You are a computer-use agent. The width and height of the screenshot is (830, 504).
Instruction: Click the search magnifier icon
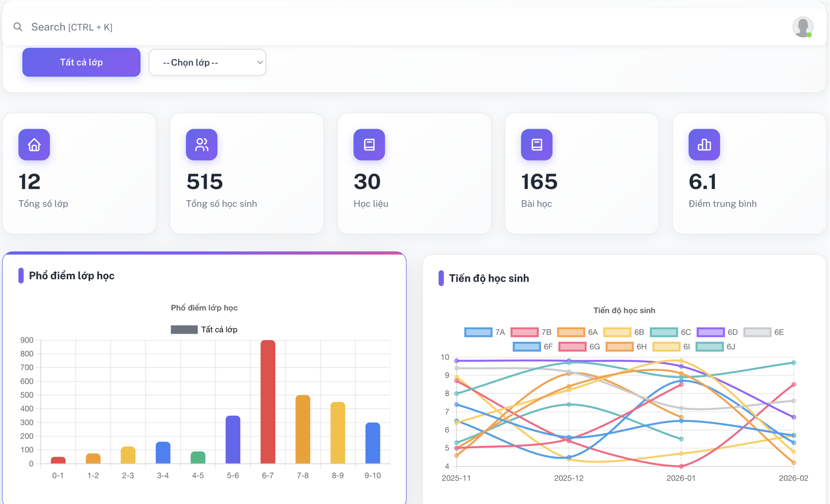(18, 27)
